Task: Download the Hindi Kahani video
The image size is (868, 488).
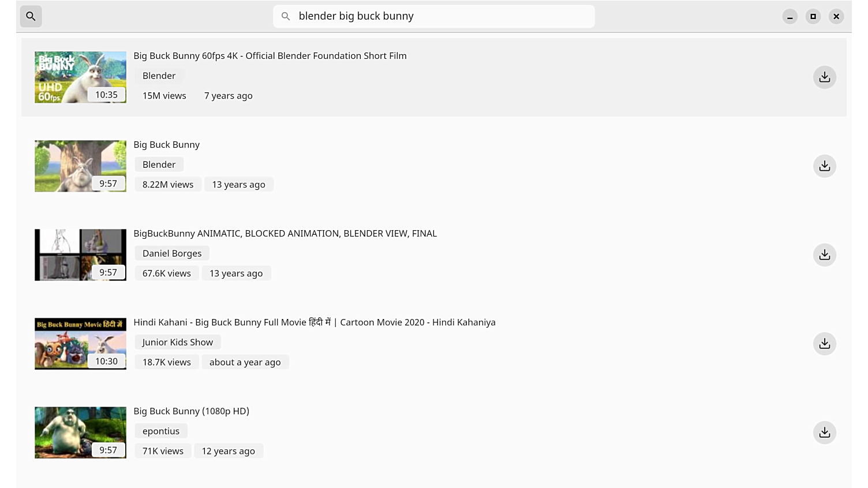Action: [x=824, y=344]
